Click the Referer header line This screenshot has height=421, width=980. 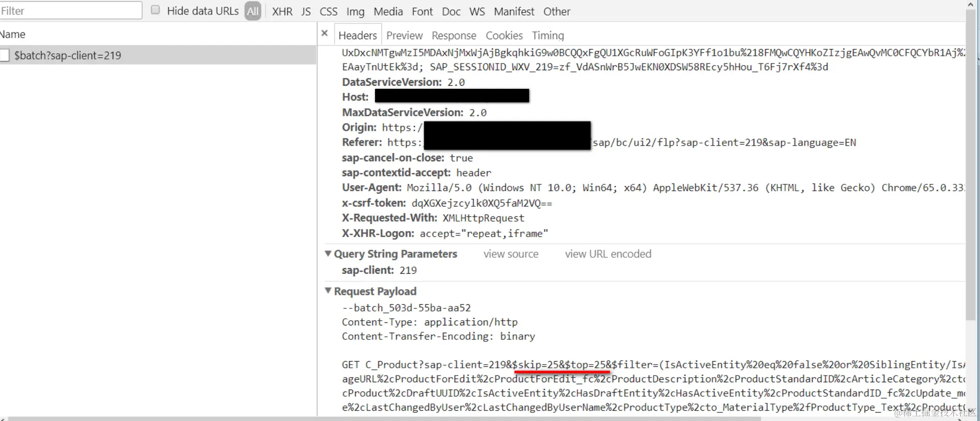(599, 142)
